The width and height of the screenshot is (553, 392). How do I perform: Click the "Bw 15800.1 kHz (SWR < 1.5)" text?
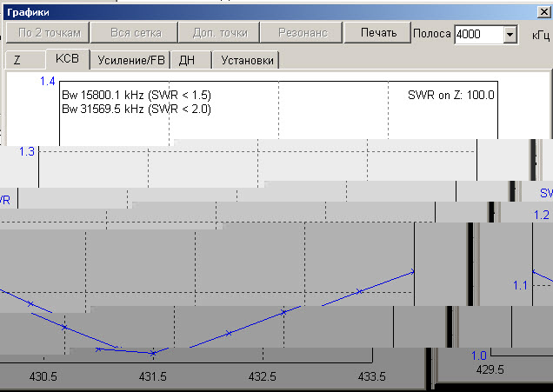coord(137,95)
